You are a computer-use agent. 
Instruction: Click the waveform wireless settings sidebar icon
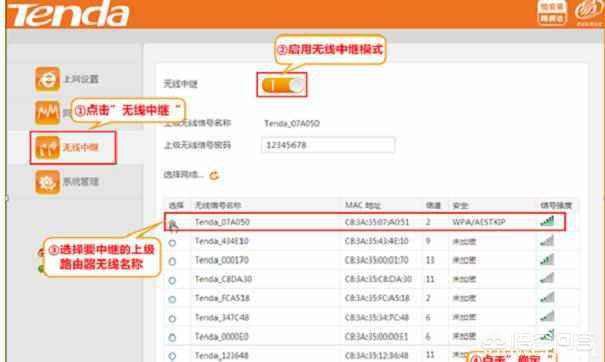(x=47, y=113)
